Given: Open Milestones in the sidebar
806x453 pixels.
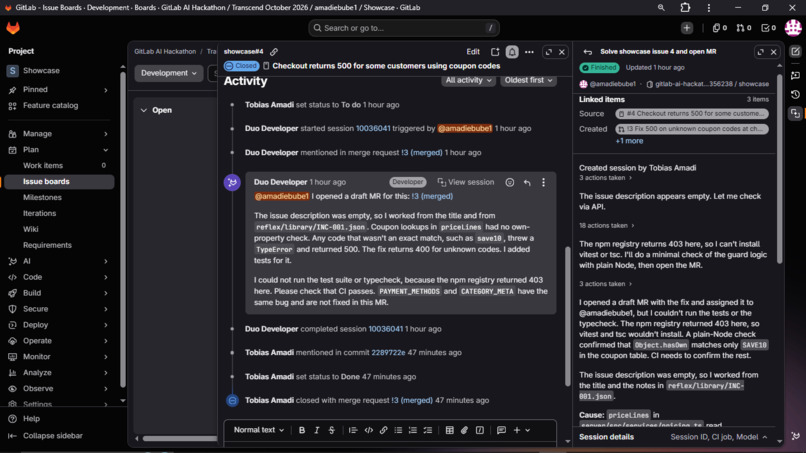Looking at the screenshot, I should point(59,197).
